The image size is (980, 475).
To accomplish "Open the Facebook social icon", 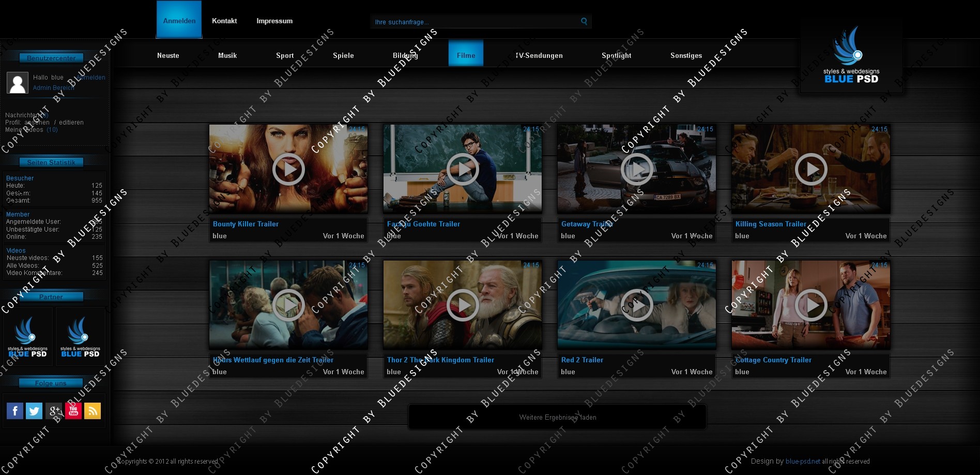I will [x=15, y=411].
